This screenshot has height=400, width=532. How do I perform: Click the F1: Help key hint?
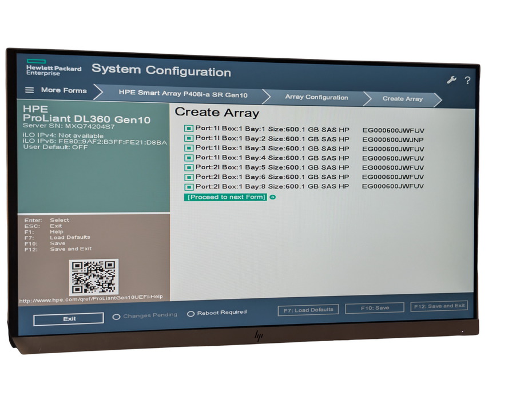click(x=44, y=232)
